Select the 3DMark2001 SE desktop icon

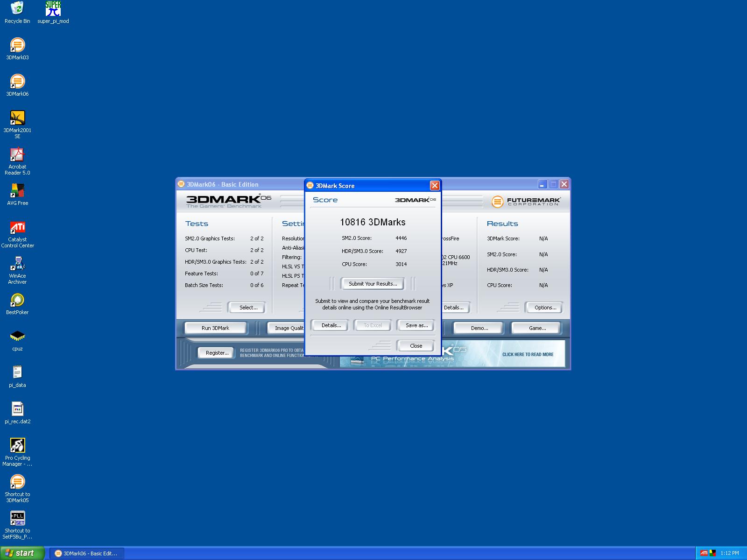tap(17, 125)
